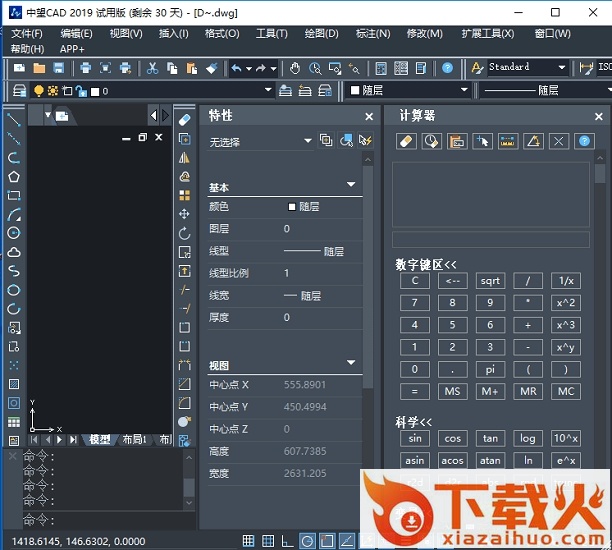Select the Rectangle tool

pyautogui.click(x=14, y=196)
